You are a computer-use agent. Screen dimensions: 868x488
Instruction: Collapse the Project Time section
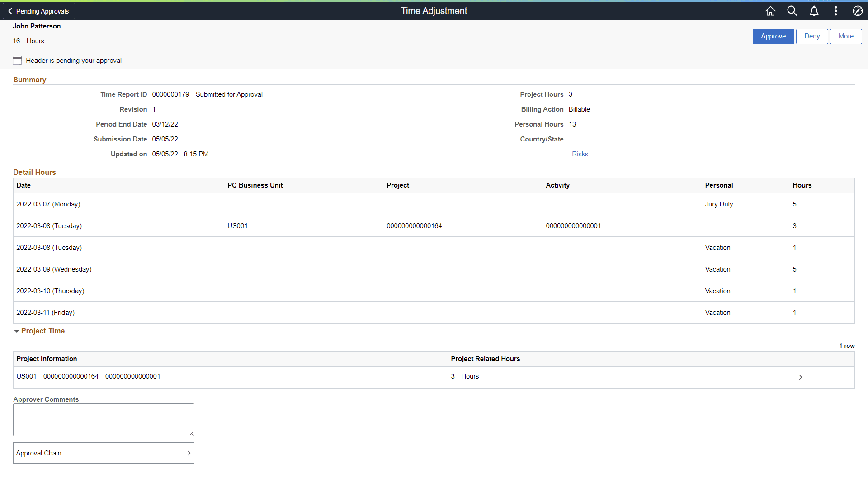(17, 331)
